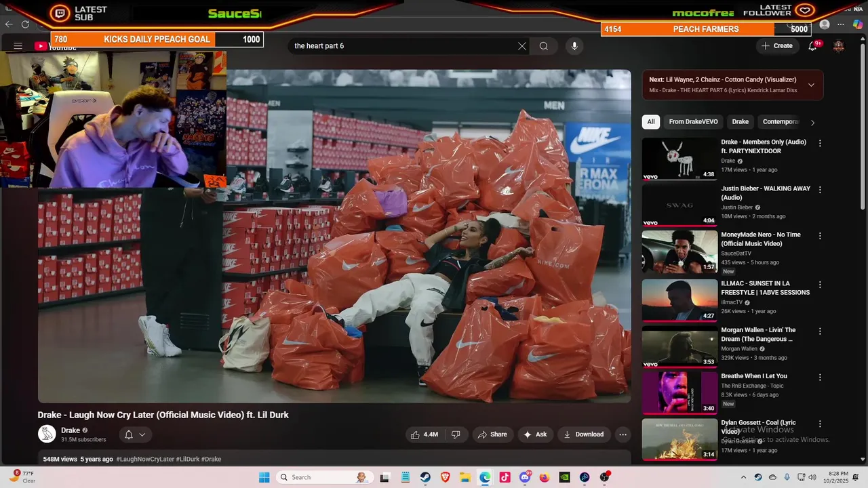
Task: Select the Drake filter chip
Action: click(x=741, y=122)
